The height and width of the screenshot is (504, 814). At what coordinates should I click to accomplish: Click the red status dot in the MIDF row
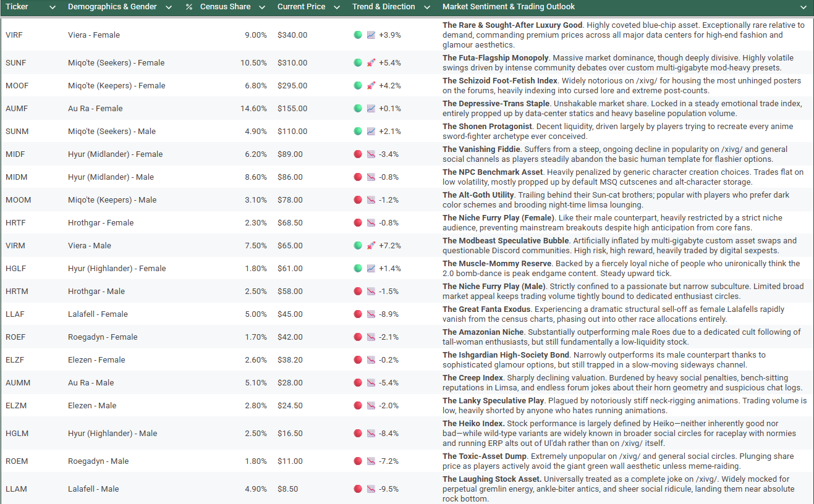point(358,154)
